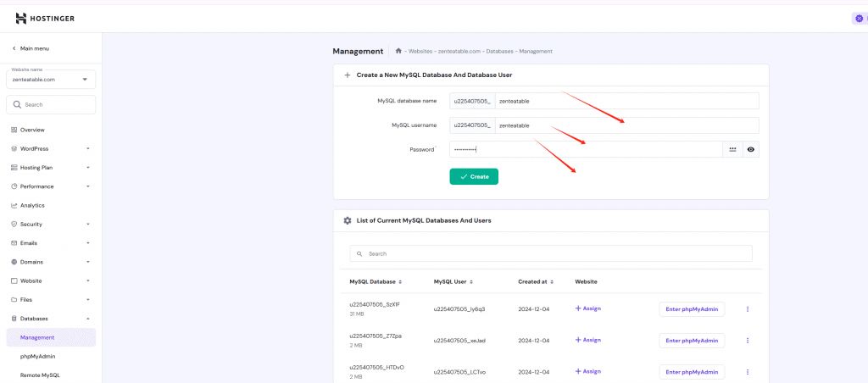The height and width of the screenshot is (383, 868).
Task: Click the gear icon beside database list heading
Action: coord(347,220)
